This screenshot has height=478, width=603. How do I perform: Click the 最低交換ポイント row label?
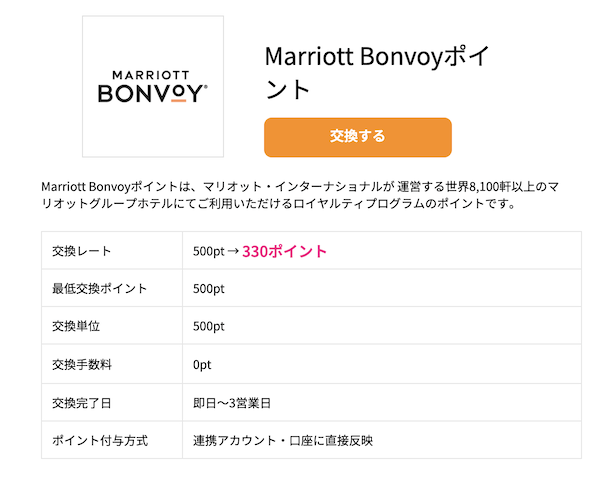click(100, 288)
